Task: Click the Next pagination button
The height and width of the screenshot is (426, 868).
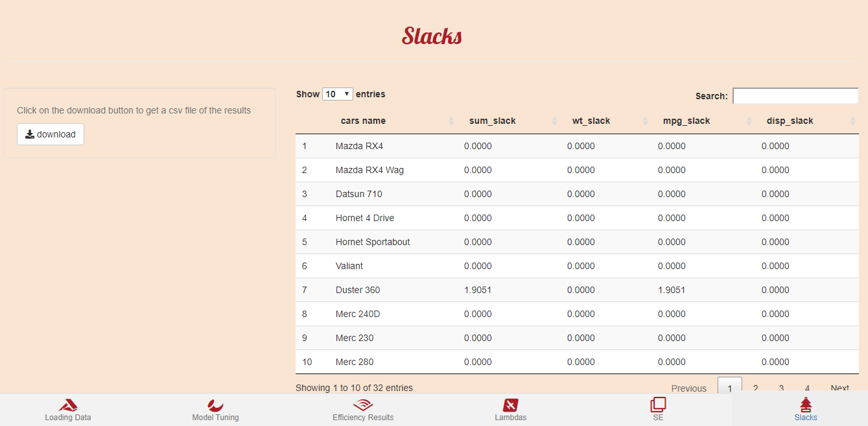Action: tap(839, 388)
